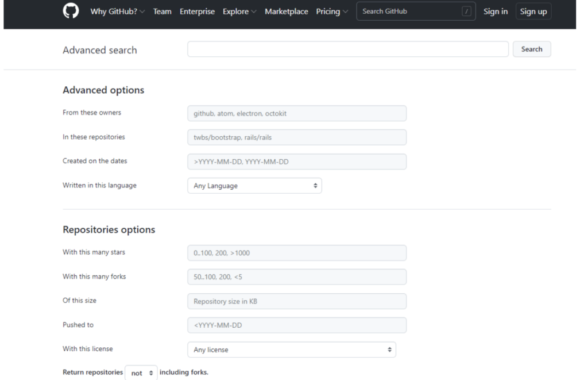Expand the Pricing menu

point(332,11)
